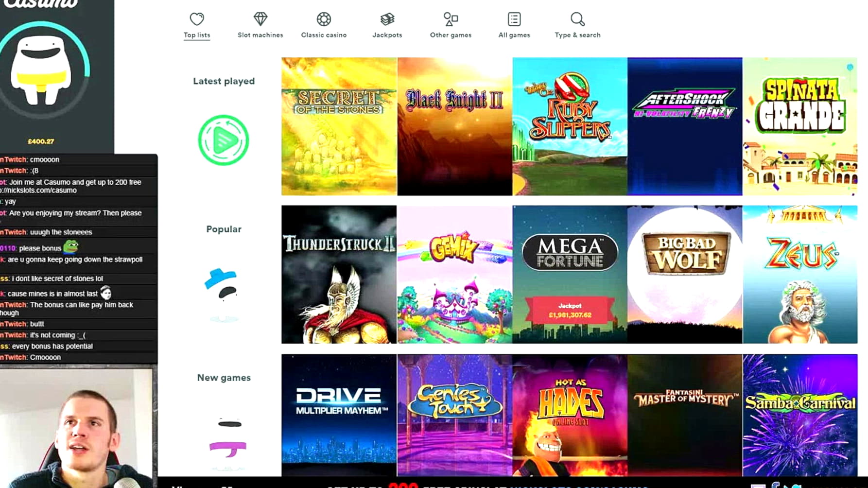This screenshot has width=868, height=488.
Task: Open Mega Fortune jackpot game
Action: coord(570,275)
